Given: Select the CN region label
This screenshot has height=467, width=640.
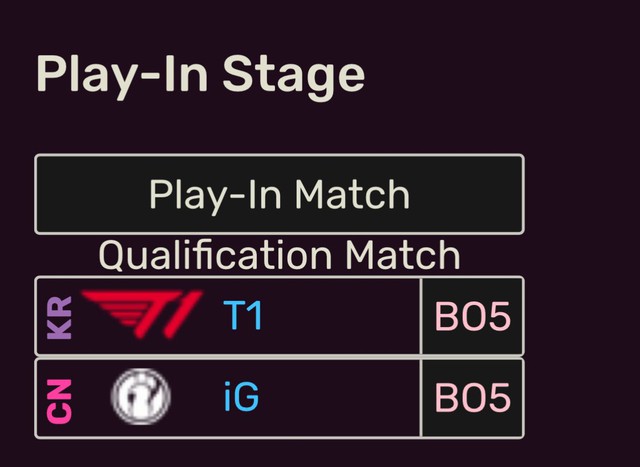Looking at the screenshot, I should click(61, 398).
